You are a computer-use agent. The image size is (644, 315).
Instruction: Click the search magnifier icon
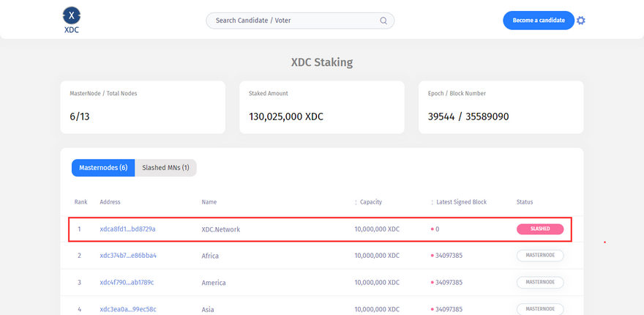(x=383, y=21)
